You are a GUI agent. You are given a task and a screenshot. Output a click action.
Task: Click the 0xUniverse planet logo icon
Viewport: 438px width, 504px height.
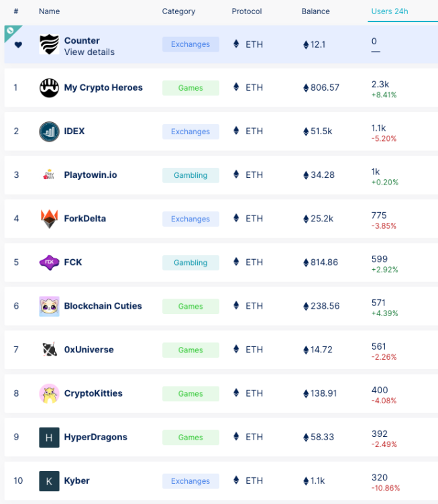[49, 350]
